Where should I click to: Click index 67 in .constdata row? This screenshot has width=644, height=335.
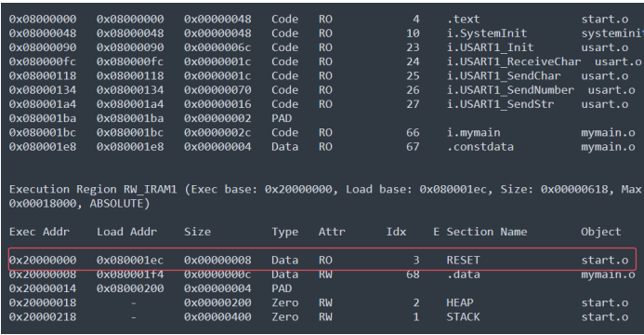(x=413, y=147)
